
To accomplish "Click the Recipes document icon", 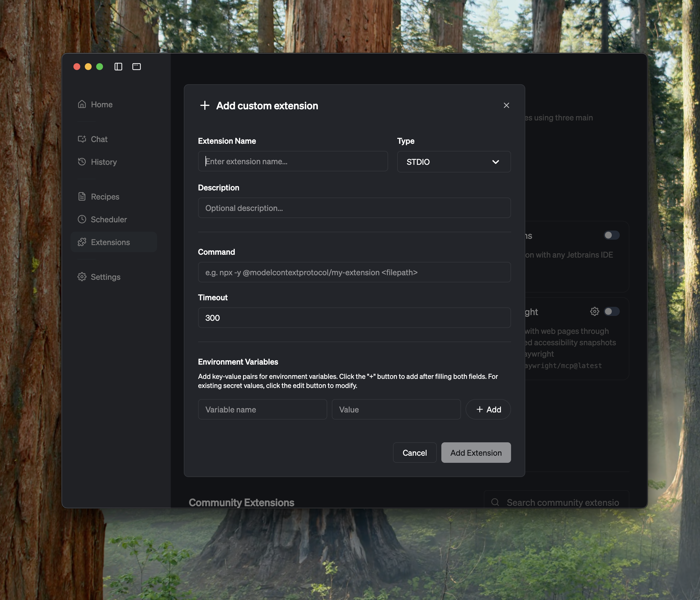I will [82, 197].
